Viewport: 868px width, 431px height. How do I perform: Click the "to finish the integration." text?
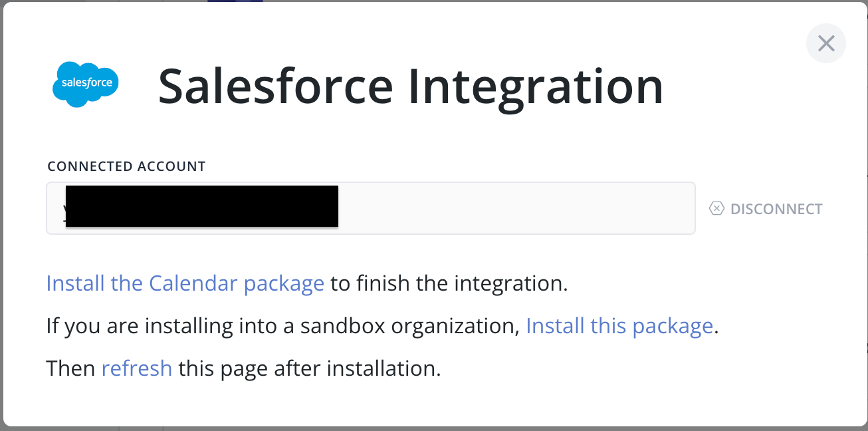pos(449,283)
